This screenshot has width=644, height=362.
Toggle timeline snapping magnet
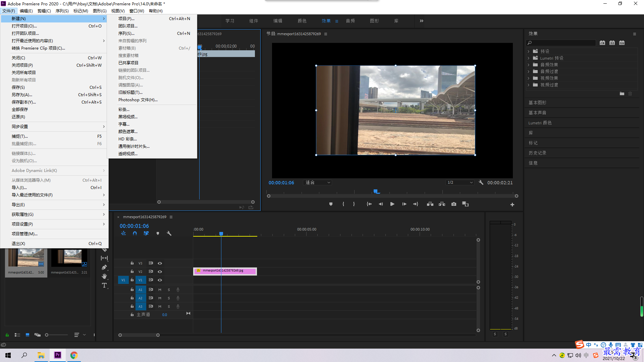coord(135,233)
